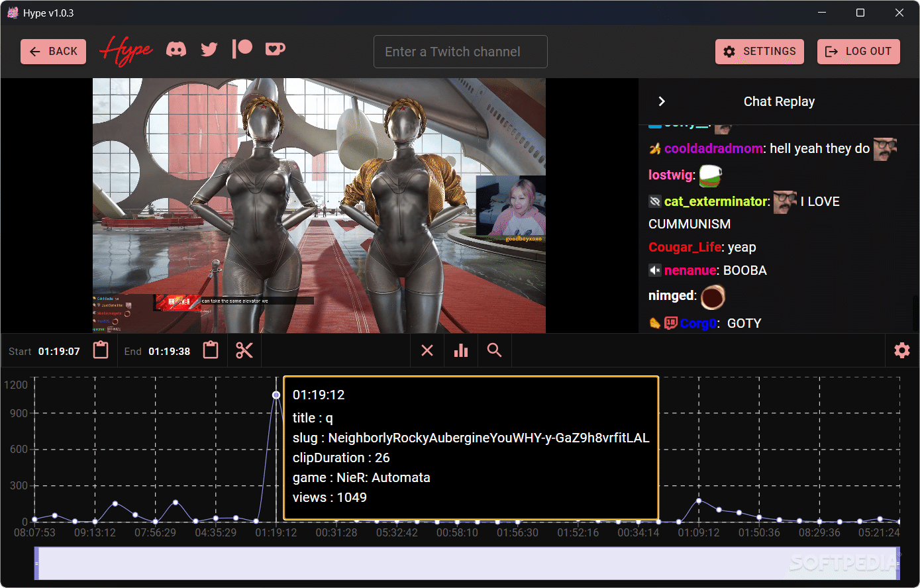
Task: Select the data point above 01:09:12
Action: [x=699, y=501]
